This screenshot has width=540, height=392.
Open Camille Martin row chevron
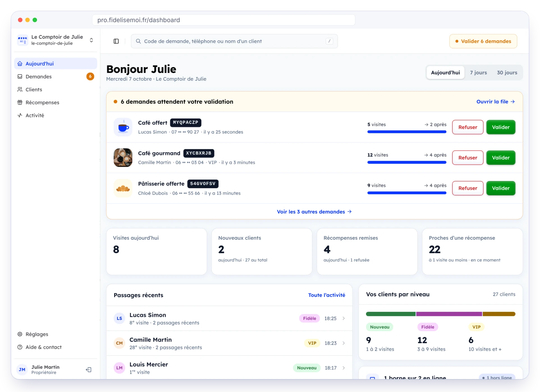344,343
